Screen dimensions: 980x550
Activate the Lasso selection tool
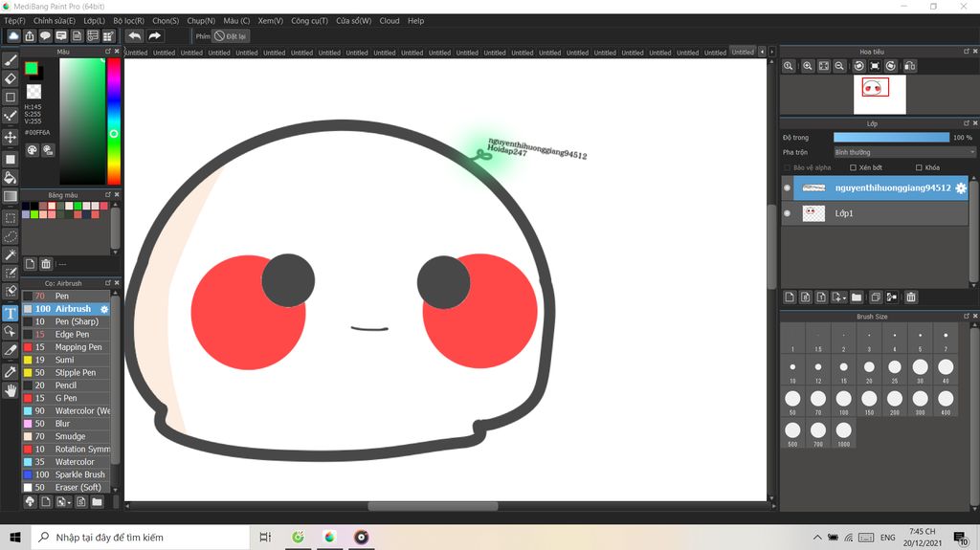click(11, 236)
